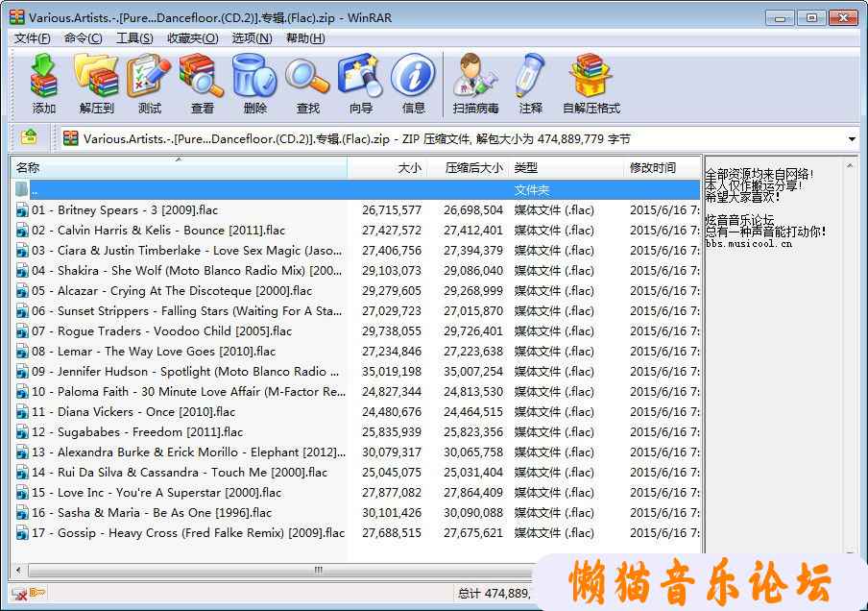Click the WinRAR title bar app icon
Image resolution: width=868 pixels, height=611 pixels.
[x=17, y=17]
